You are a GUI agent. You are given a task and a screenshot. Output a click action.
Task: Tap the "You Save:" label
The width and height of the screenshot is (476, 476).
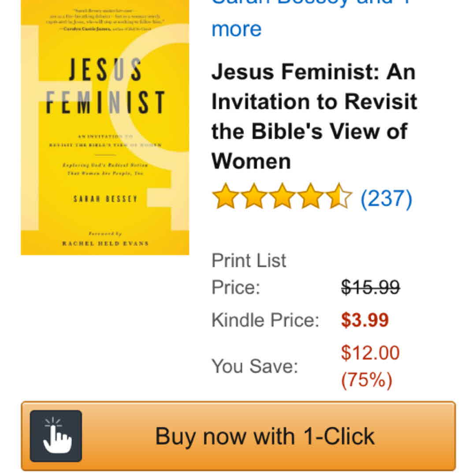click(x=255, y=366)
